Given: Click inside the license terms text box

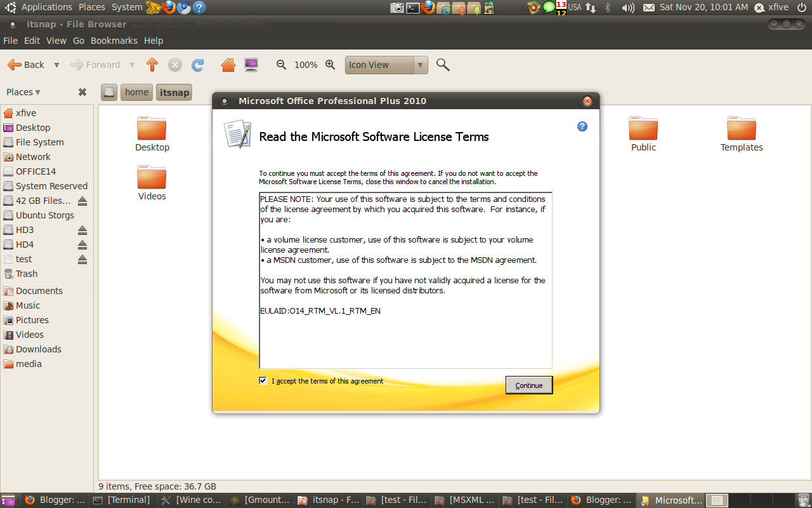Looking at the screenshot, I should 405,280.
